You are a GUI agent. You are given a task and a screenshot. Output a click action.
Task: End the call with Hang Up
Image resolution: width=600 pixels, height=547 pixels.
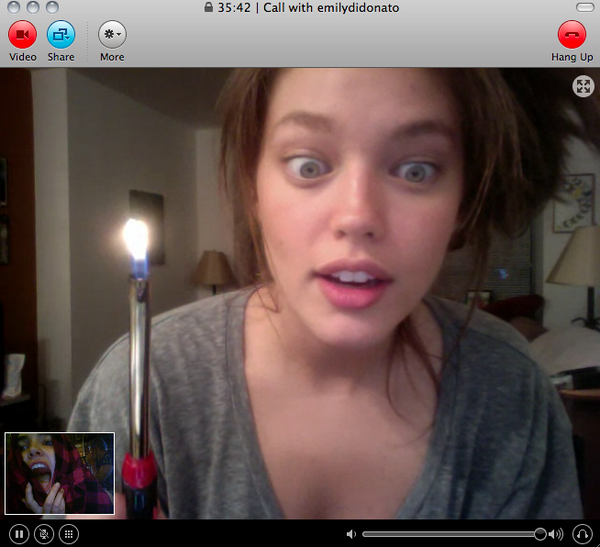click(572, 34)
